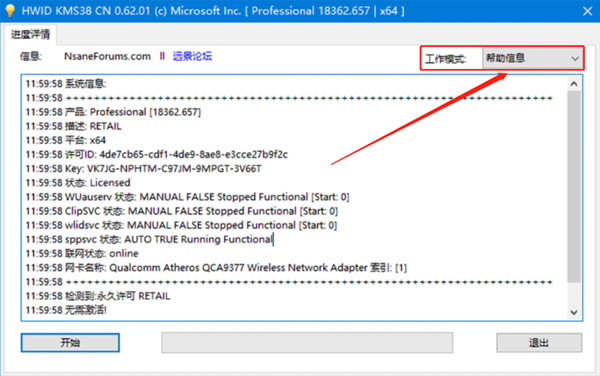Open the 远景论坛 forum link

(192, 56)
